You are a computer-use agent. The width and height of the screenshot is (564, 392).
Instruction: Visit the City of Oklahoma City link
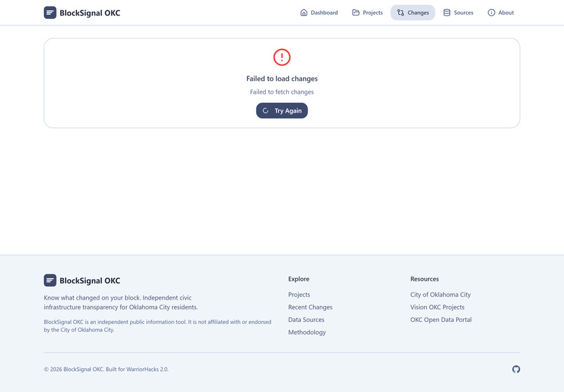pos(440,295)
